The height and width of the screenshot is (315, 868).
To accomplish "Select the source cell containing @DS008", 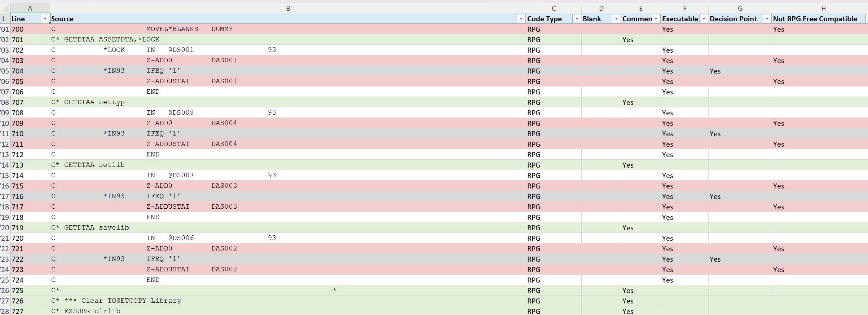I will (x=288, y=113).
